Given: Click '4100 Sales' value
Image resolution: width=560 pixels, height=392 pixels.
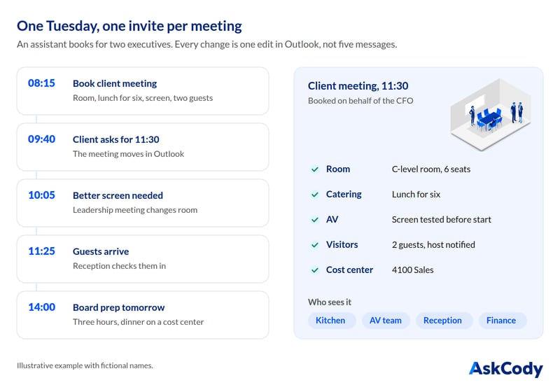Looking at the screenshot, I should pyautogui.click(x=413, y=270).
